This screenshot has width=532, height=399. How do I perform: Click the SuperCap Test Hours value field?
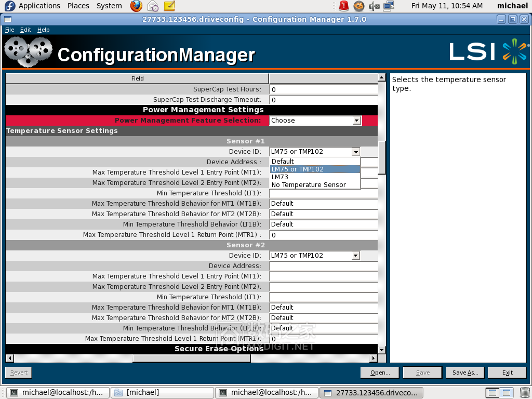[x=324, y=89]
